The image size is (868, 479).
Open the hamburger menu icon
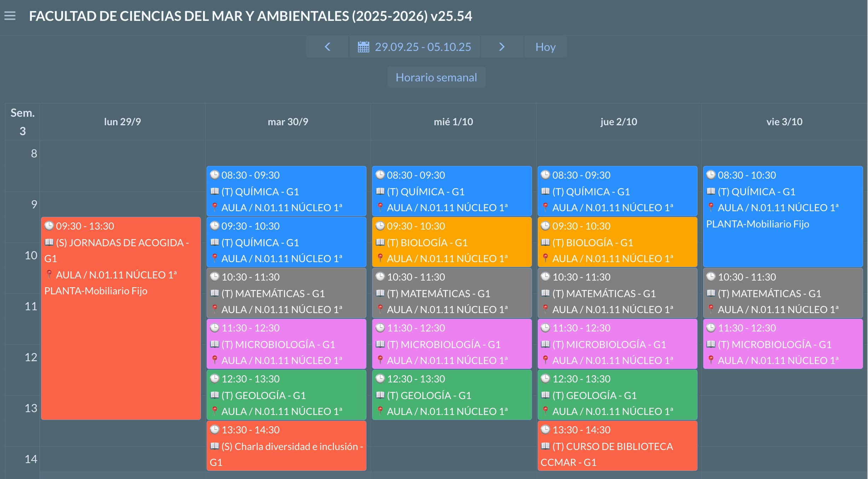point(10,16)
